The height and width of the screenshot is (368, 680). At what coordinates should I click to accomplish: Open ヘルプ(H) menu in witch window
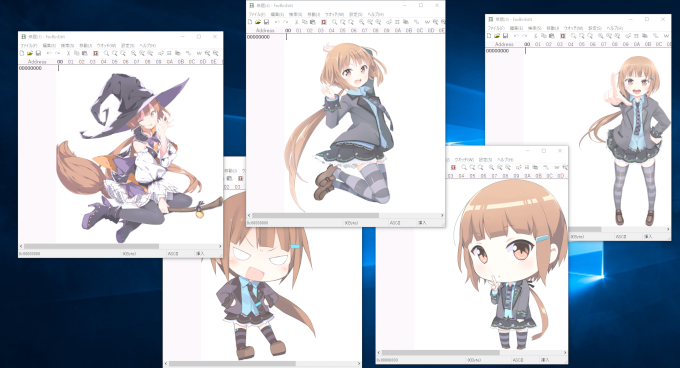click(148, 46)
